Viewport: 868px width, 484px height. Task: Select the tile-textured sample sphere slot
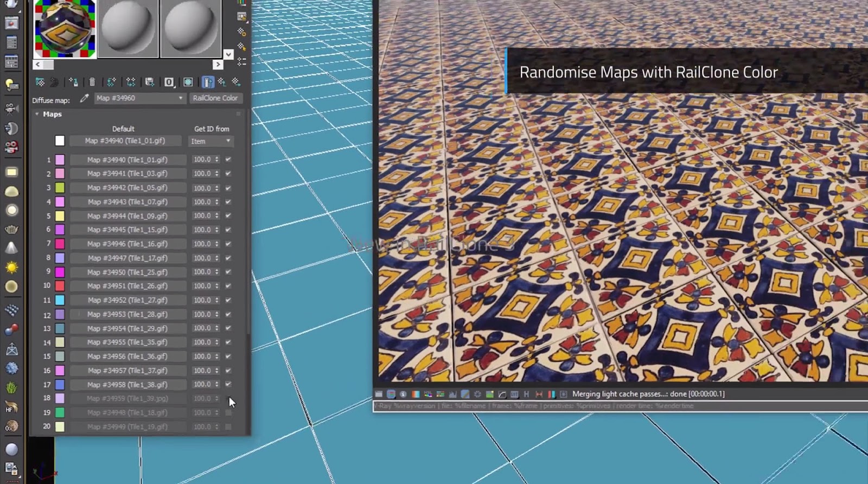pos(65,28)
